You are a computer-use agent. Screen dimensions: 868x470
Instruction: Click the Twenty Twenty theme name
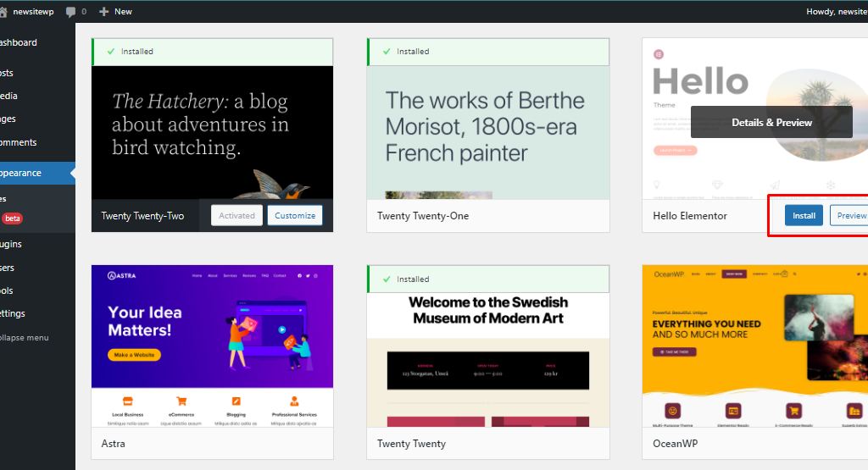(411, 444)
